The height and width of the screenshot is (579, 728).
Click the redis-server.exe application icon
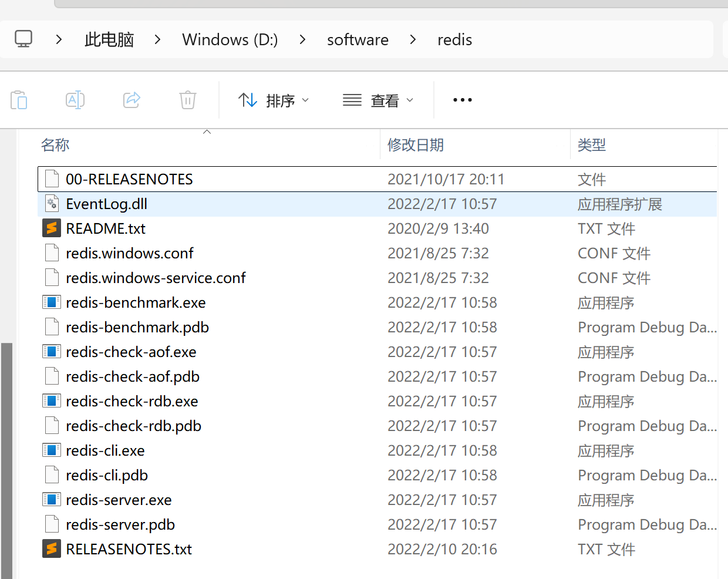(x=52, y=500)
